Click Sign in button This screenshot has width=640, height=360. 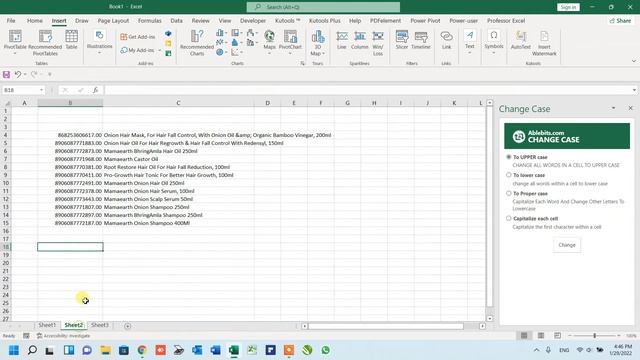568,7
